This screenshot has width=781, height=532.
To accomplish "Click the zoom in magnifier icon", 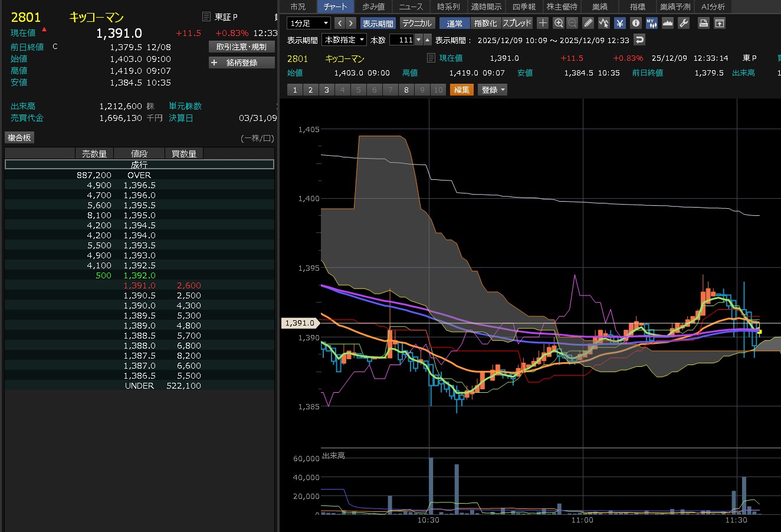I will (559, 23).
